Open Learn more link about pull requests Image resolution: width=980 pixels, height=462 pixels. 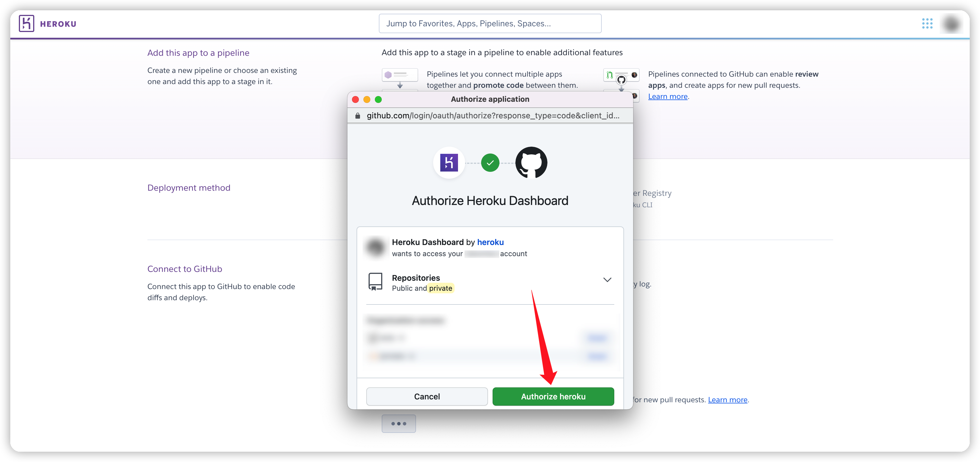tap(727, 400)
